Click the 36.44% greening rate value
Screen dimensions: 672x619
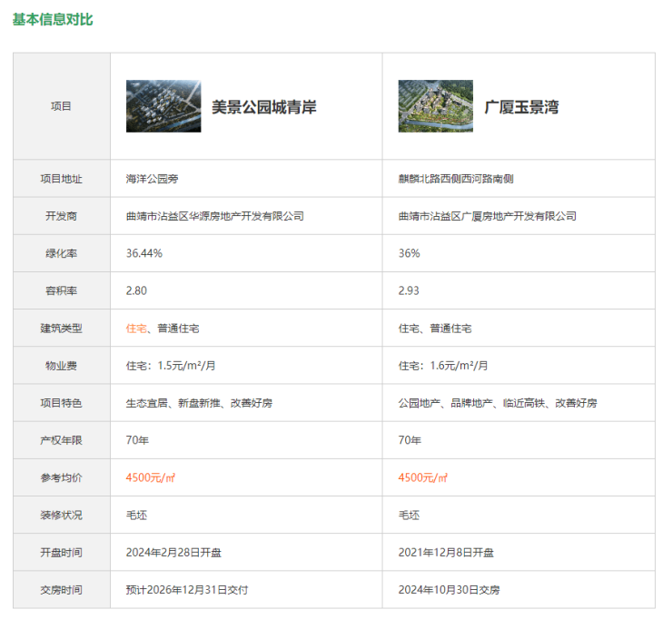[x=144, y=253]
